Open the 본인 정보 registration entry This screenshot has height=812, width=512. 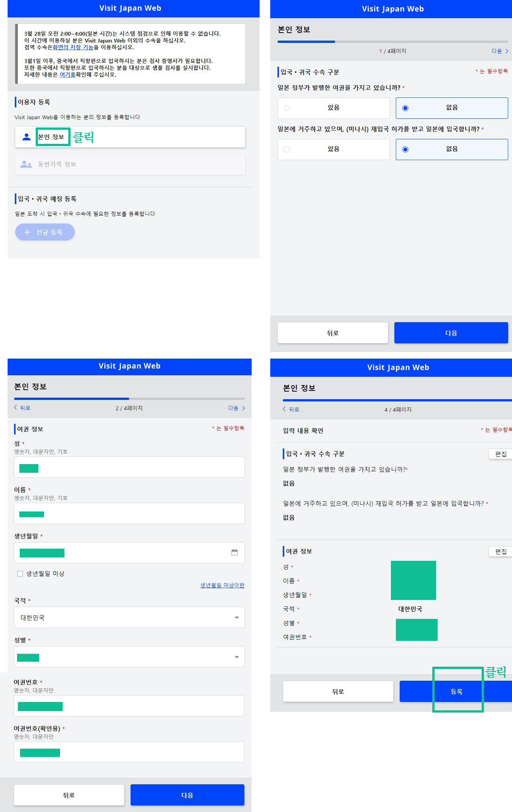pos(130,137)
